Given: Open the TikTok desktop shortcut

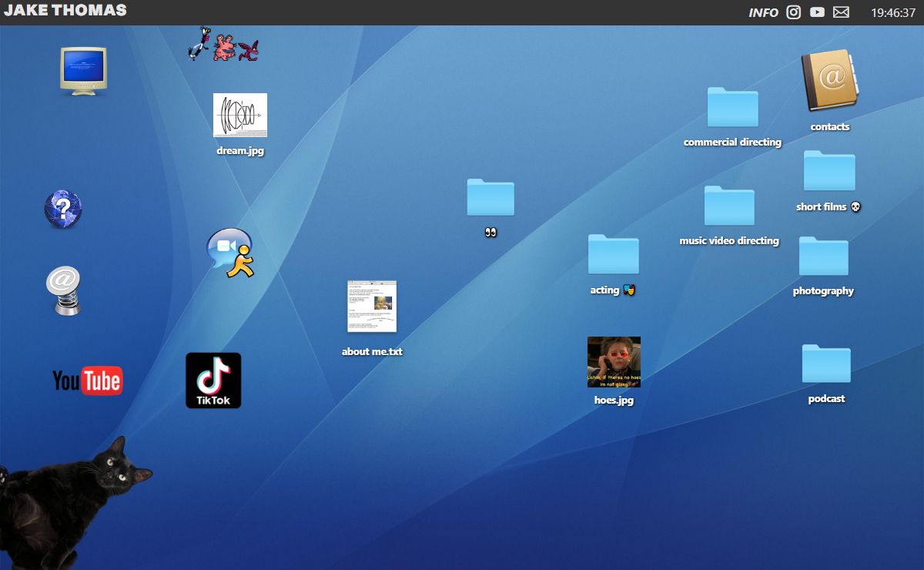Looking at the screenshot, I should 213,381.
